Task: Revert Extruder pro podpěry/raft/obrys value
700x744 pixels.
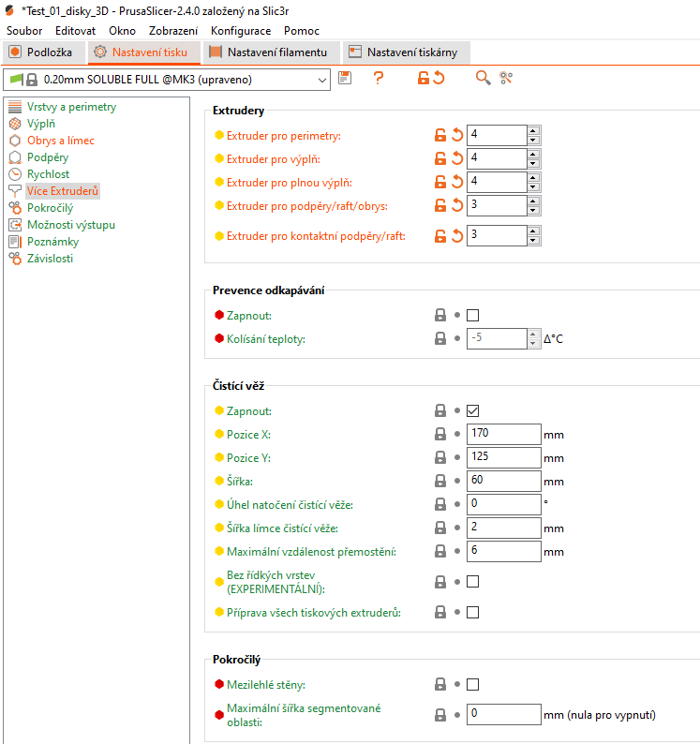Action: tap(456, 205)
